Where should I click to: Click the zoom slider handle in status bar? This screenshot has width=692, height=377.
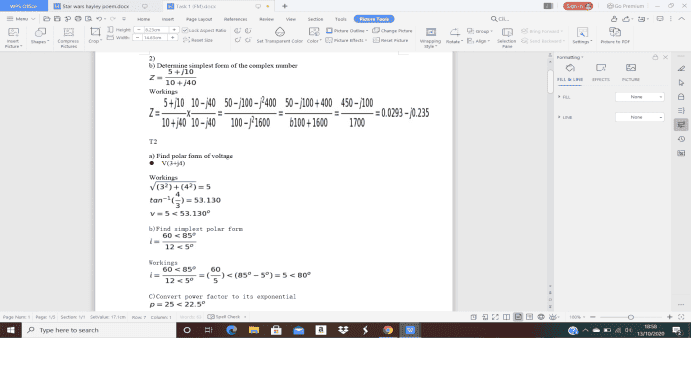coord(631,317)
